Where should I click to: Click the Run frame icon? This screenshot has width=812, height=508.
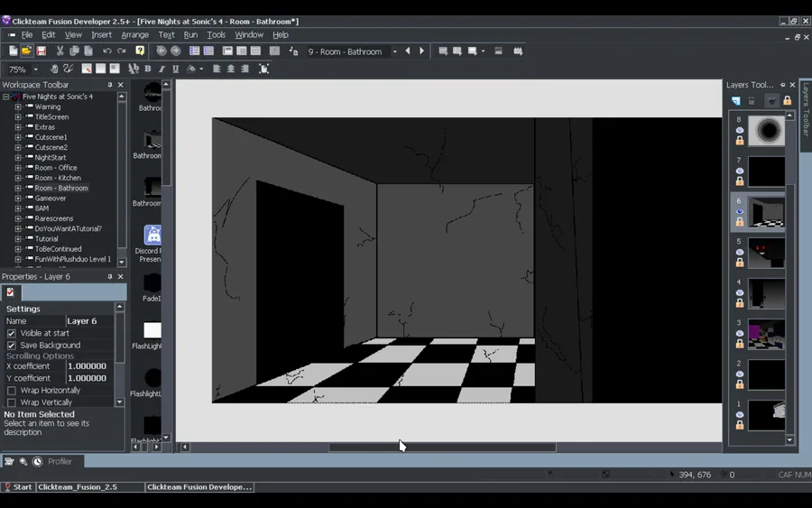(x=472, y=51)
